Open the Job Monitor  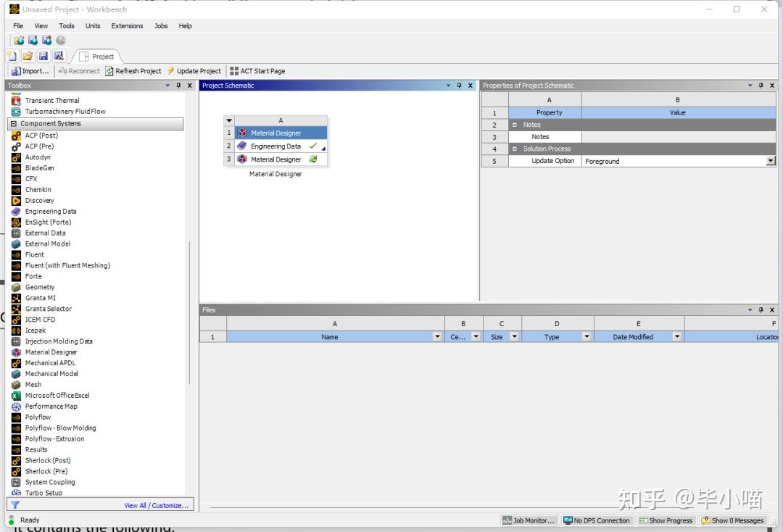click(x=529, y=520)
